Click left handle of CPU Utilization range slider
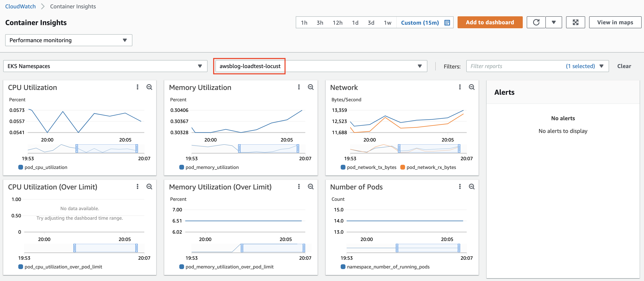The image size is (644, 281). 77,149
